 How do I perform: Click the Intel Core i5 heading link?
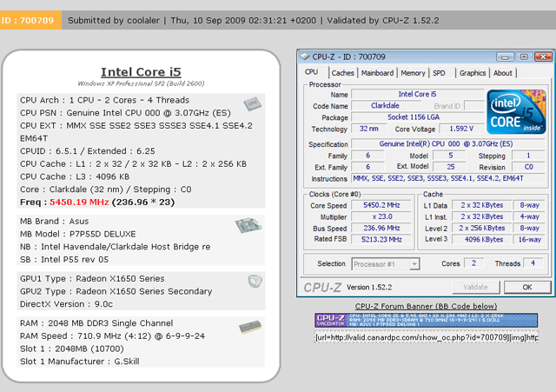pyautogui.click(x=141, y=72)
